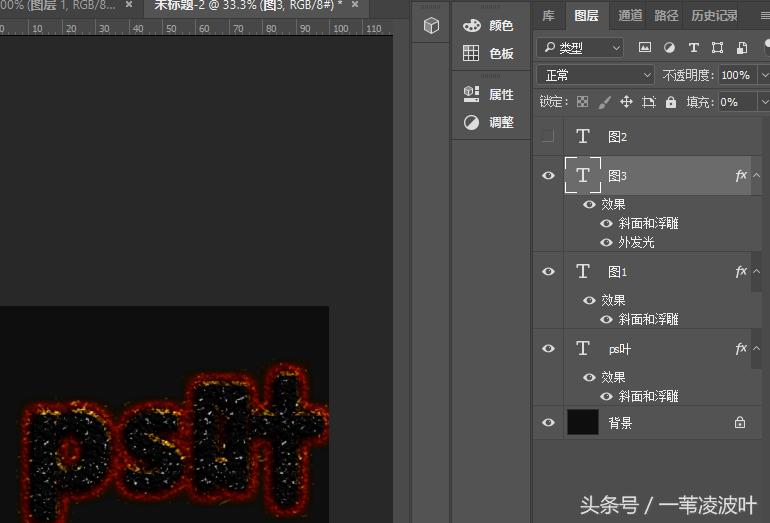Hide 图3 斜面和浮雕 effect
The width and height of the screenshot is (770, 523).
(x=606, y=223)
